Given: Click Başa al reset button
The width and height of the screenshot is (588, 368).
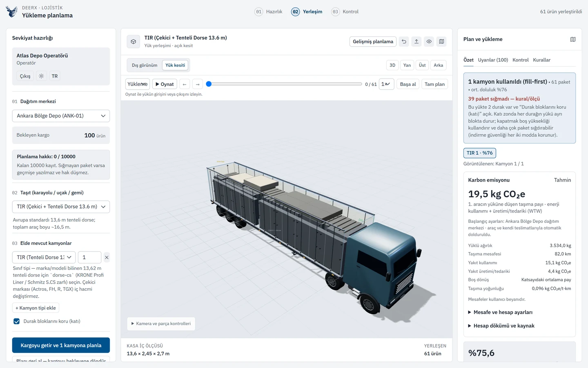Looking at the screenshot, I should tap(408, 84).
